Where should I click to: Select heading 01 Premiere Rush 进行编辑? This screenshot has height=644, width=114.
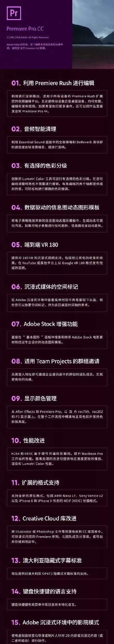pos(53,83)
